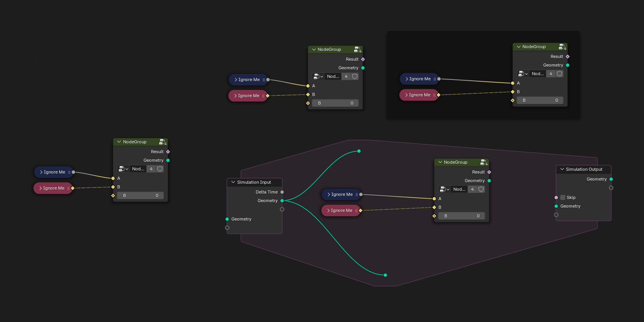The height and width of the screenshot is (322, 644).
Task: Collapse the leftmost NodeGroup node header
Action: [x=119, y=142]
